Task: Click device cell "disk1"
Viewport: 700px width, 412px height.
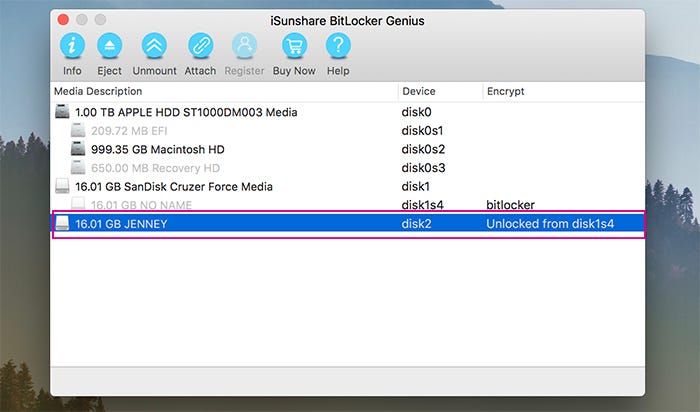Action: coord(415,186)
